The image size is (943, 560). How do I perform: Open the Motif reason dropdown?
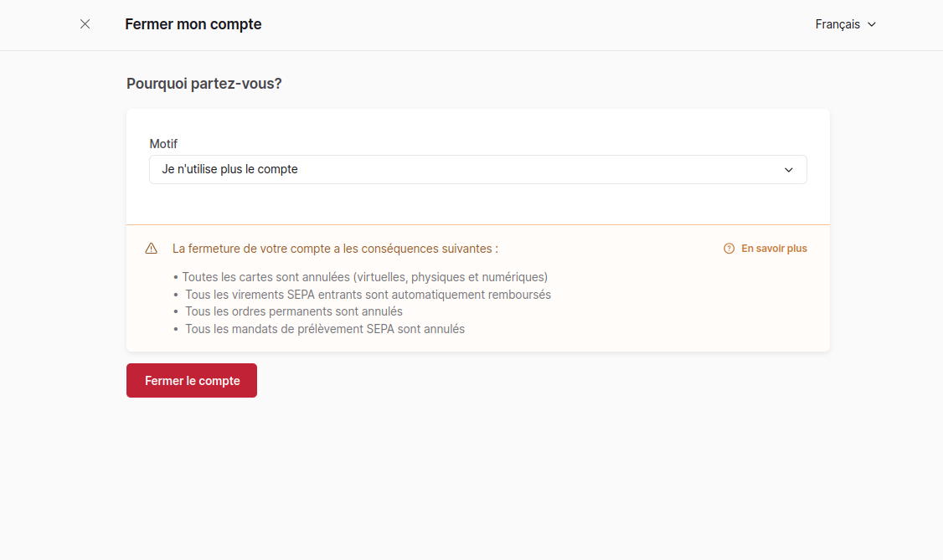[x=477, y=169]
